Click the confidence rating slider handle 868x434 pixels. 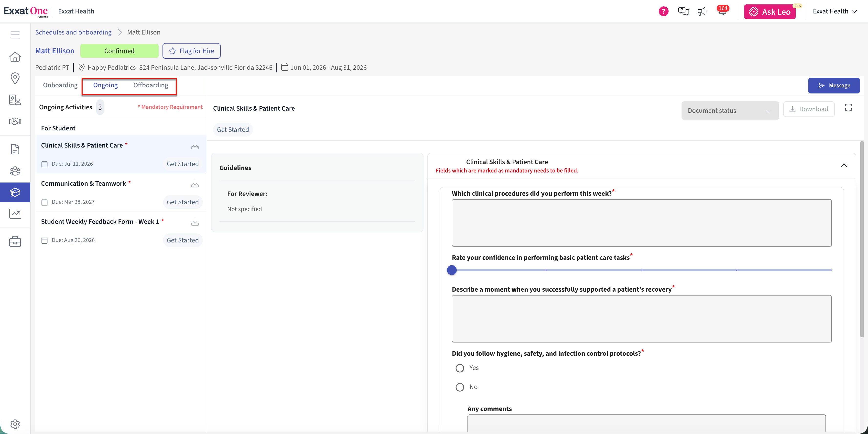pyautogui.click(x=452, y=270)
